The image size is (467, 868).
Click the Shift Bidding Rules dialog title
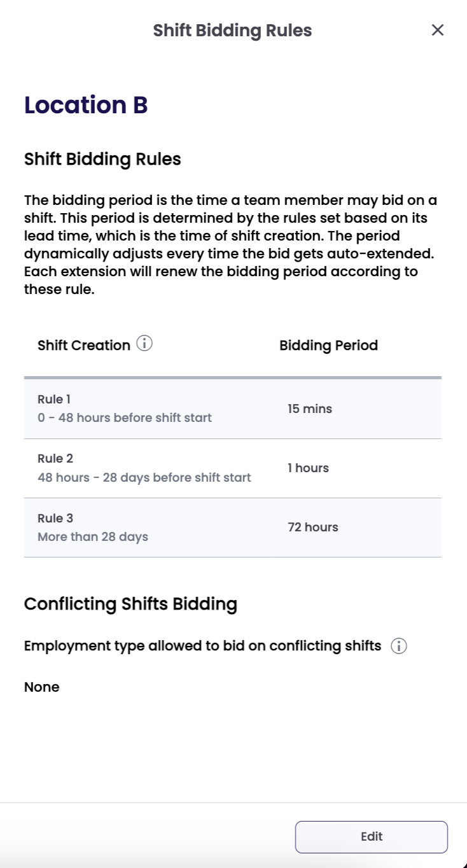(x=232, y=30)
